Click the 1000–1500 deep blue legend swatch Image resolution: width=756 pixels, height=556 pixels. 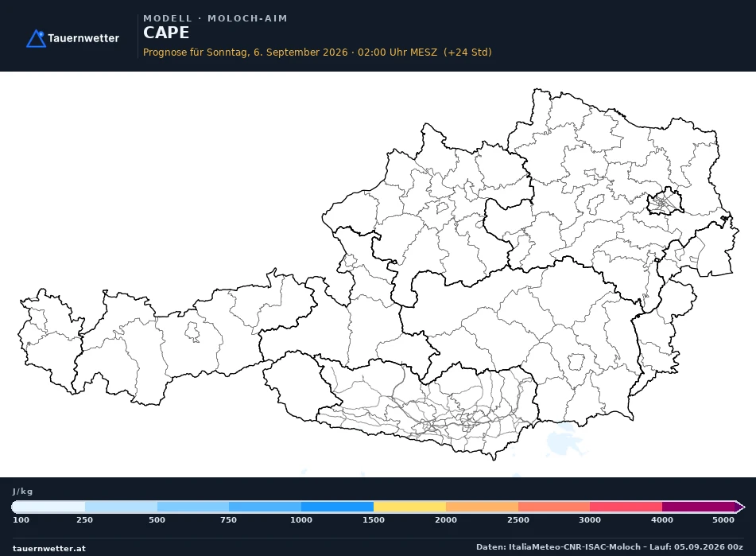pyautogui.click(x=338, y=507)
